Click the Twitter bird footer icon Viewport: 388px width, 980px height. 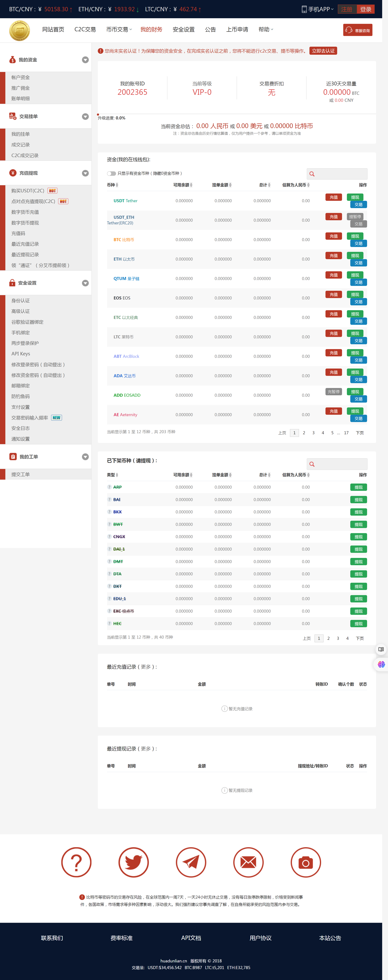[133, 862]
